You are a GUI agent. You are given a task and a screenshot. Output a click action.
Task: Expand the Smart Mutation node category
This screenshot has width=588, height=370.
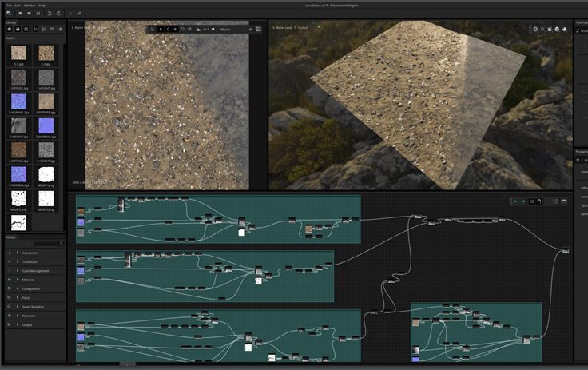point(18,307)
